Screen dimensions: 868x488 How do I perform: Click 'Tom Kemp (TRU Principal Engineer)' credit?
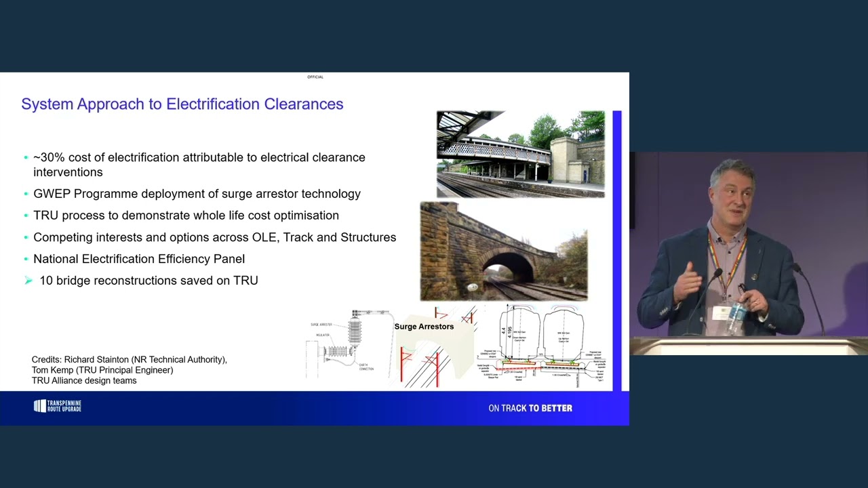pos(102,370)
